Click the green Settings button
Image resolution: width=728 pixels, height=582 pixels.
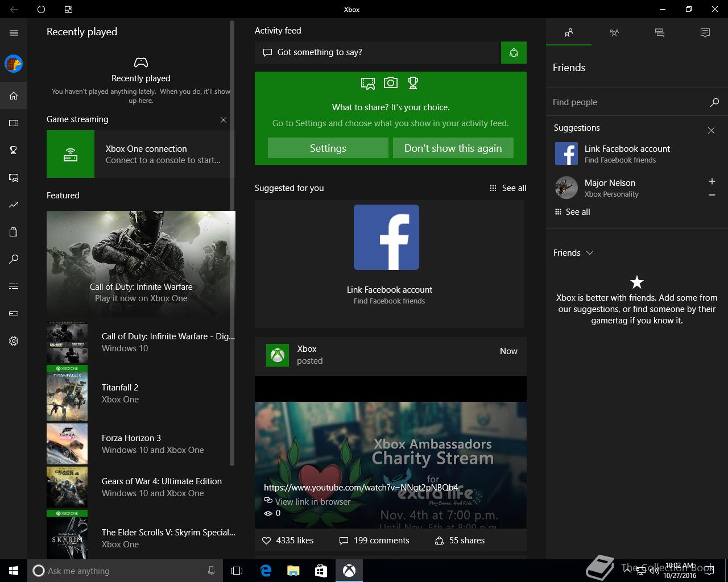[328, 148]
